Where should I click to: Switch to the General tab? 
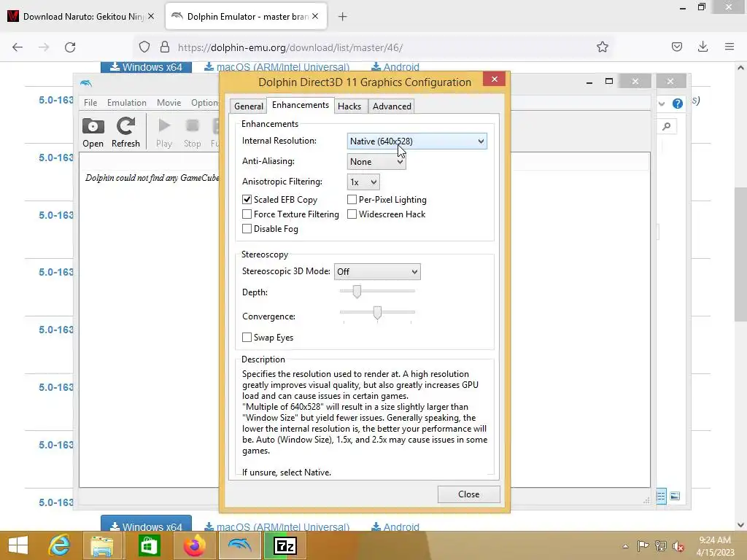pyautogui.click(x=248, y=106)
